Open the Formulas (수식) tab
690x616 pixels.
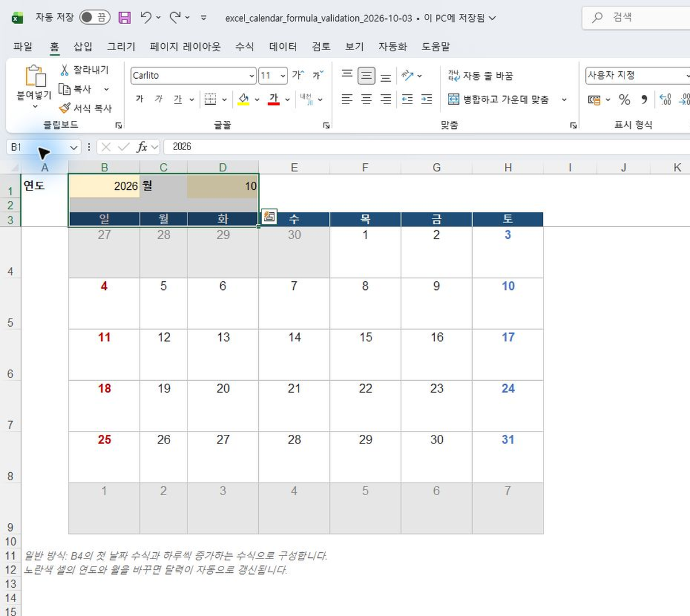click(244, 47)
